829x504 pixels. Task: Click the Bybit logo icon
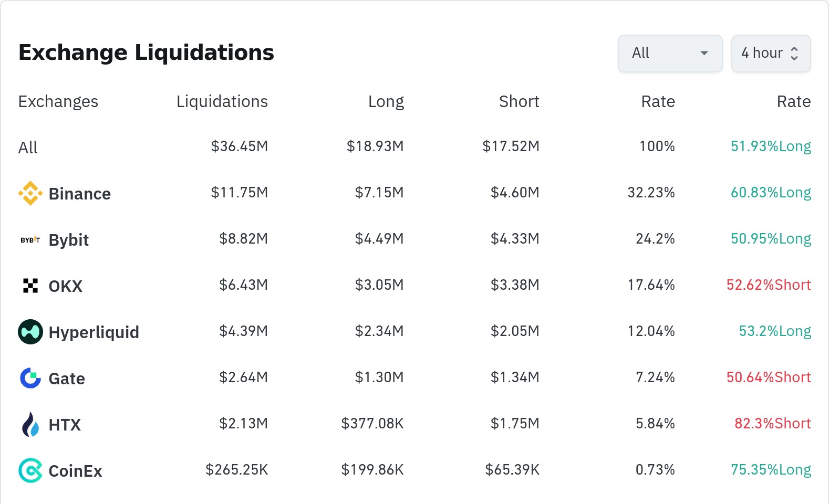30,240
